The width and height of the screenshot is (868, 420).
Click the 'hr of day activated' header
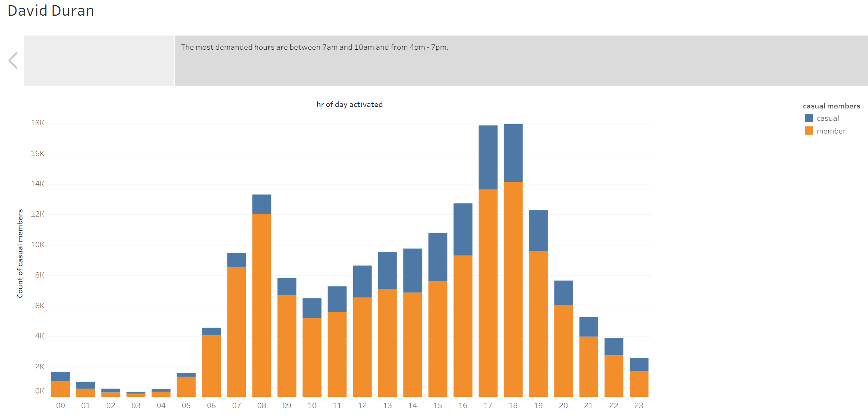point(349,105)
